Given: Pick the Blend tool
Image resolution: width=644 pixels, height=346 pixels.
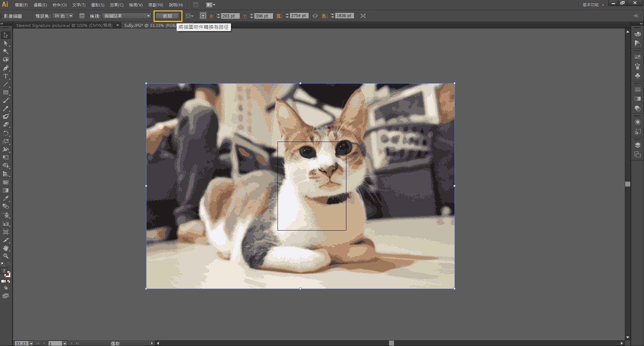Looking at the screenshot, I should (6, 206).
